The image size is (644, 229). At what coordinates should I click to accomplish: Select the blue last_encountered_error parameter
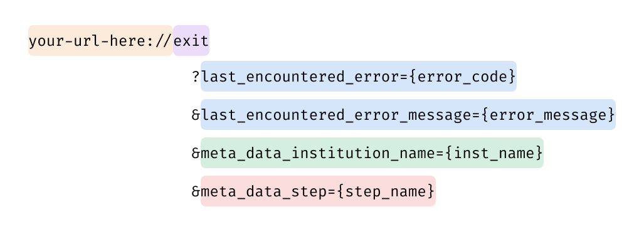(359, 76)
